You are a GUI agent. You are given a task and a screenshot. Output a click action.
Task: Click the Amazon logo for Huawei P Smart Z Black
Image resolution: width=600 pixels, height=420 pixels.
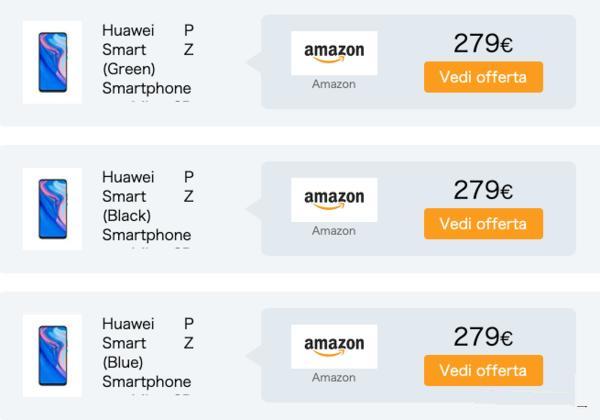334,200
